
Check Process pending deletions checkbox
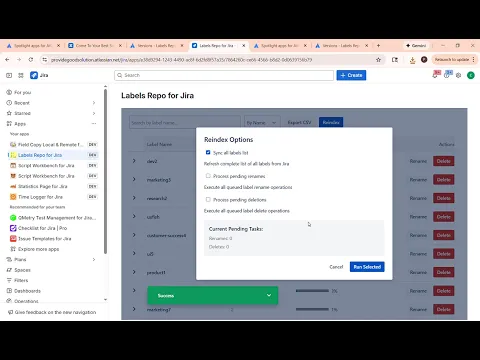(208, 199)
